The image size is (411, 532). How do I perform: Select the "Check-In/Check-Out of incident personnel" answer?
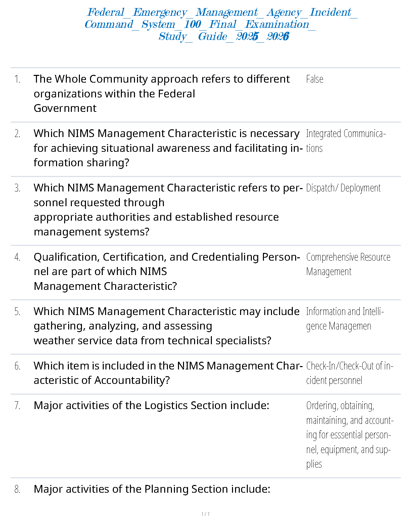pyautogui.click(x=349, y=373)
